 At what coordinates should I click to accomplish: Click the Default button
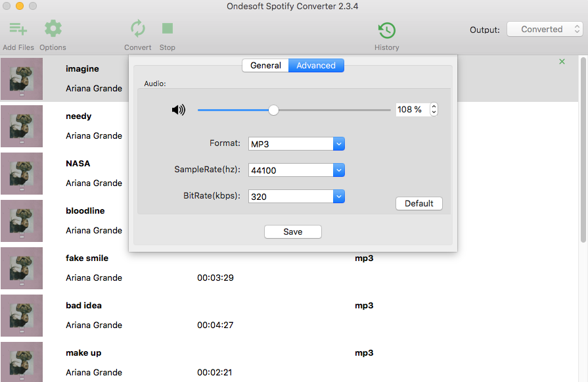point(419,203)
